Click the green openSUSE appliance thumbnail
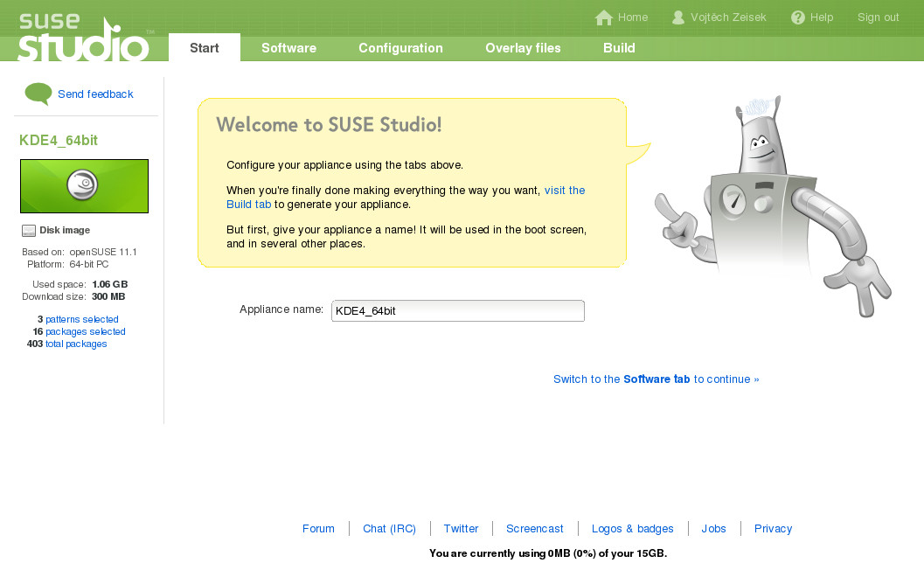This screenshot has width=924, height=563. (84, 185)
